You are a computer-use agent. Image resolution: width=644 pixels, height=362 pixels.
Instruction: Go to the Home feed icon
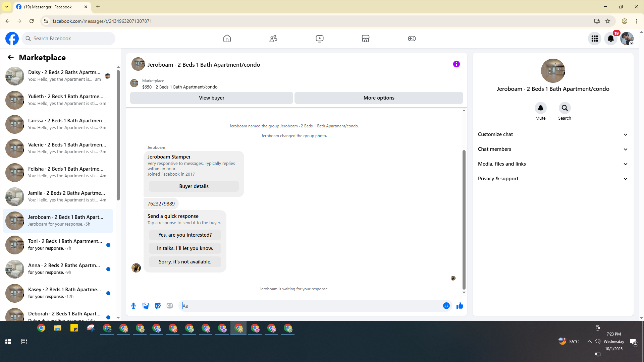[227, 39]
